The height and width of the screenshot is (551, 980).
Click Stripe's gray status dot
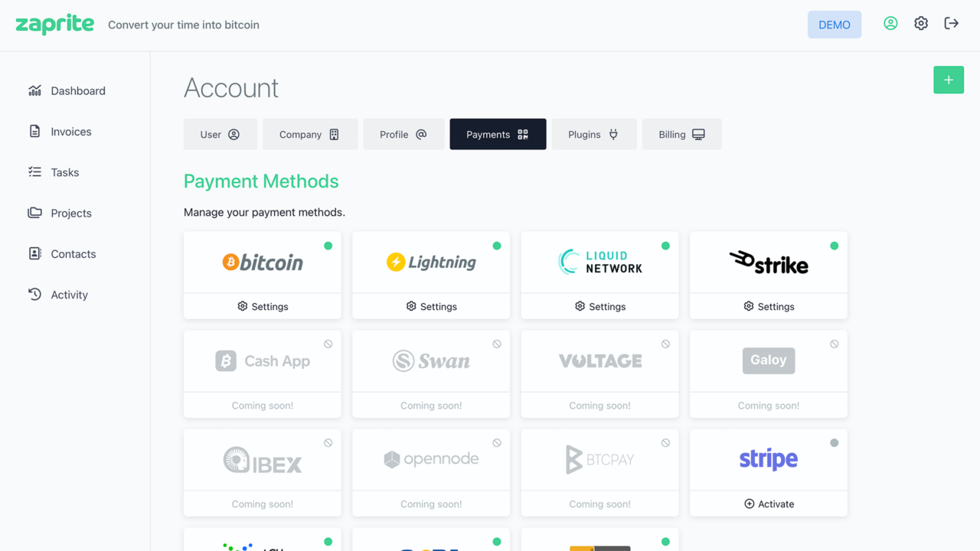(x=835, y=443)
